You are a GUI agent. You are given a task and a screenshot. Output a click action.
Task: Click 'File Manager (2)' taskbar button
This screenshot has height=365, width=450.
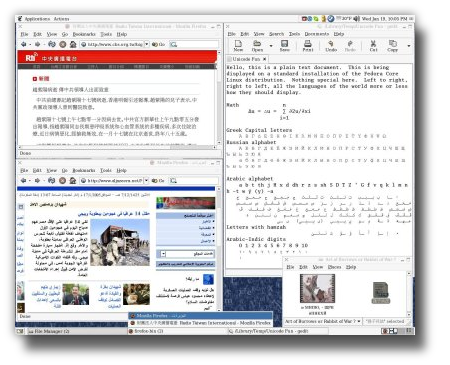pyautogui.click(x=77, y=331)
